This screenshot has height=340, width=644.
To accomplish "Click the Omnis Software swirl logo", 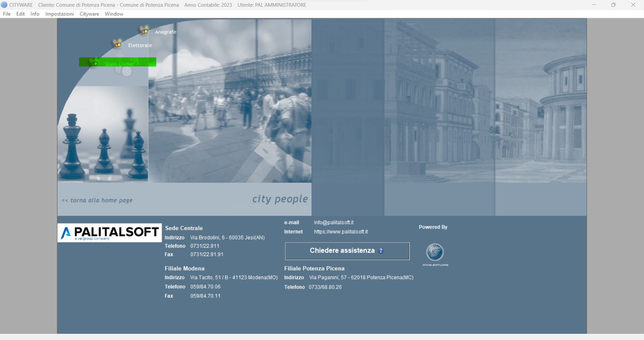I will [x=435, y=252].
